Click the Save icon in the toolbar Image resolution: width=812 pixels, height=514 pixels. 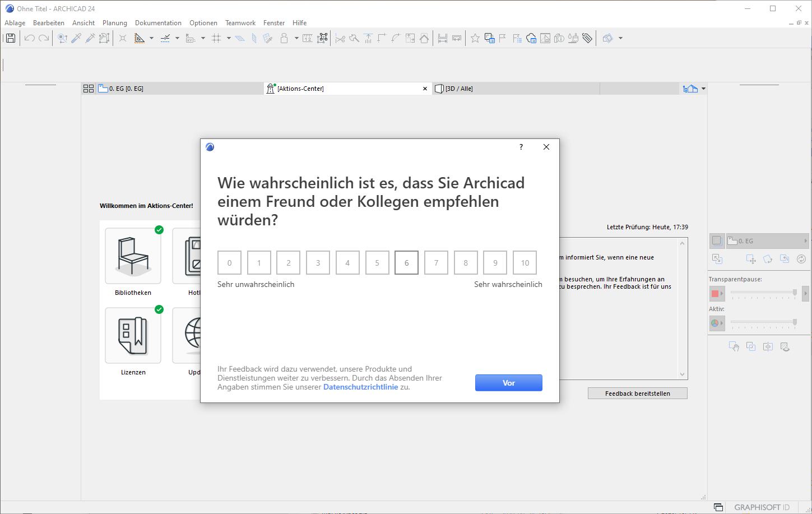point(11,38)
